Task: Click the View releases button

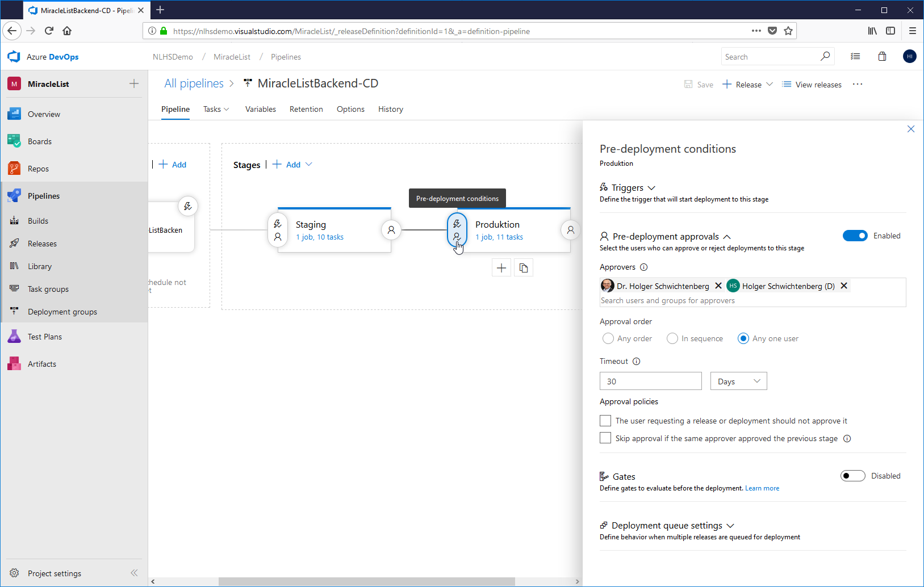Action: (812, 85)
